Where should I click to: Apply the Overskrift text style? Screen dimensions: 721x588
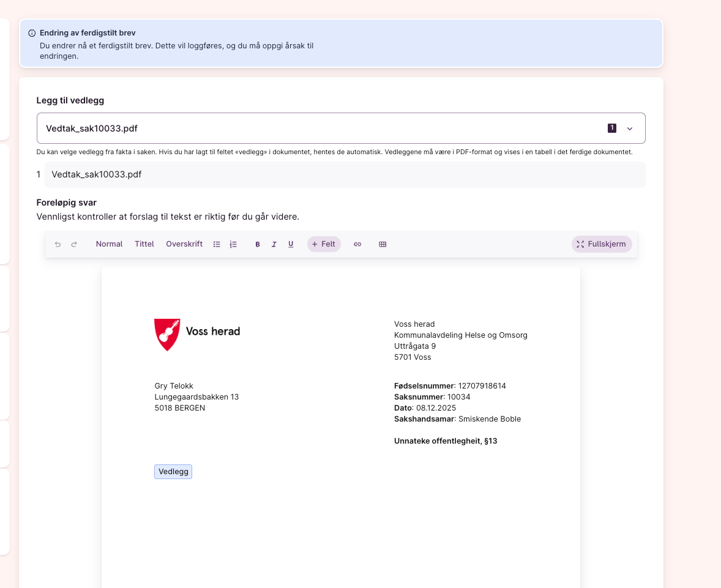(x=184, y=244)
